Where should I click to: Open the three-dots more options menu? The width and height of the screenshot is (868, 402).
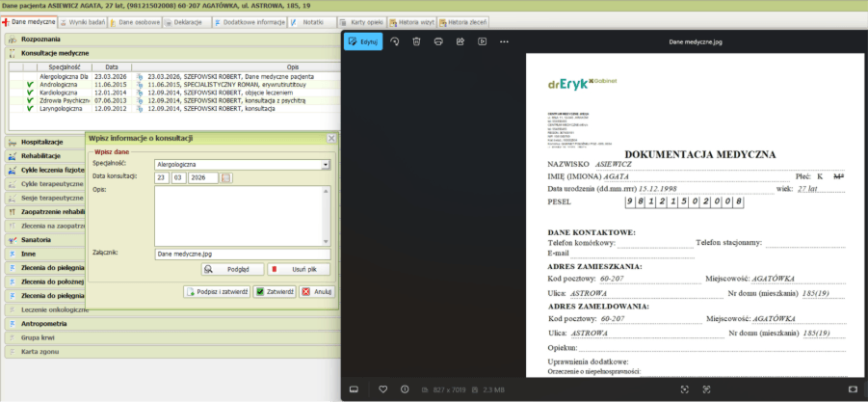click(504, 41)
